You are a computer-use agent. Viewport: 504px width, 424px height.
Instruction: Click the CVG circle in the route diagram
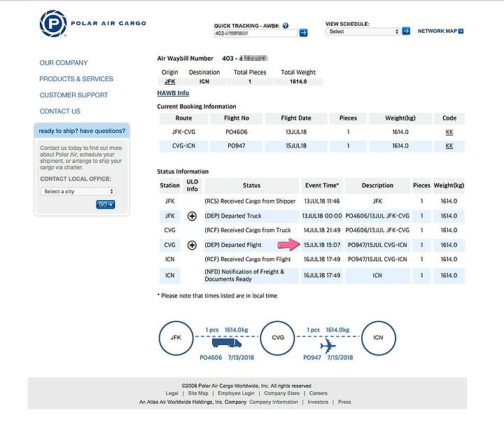278,338
